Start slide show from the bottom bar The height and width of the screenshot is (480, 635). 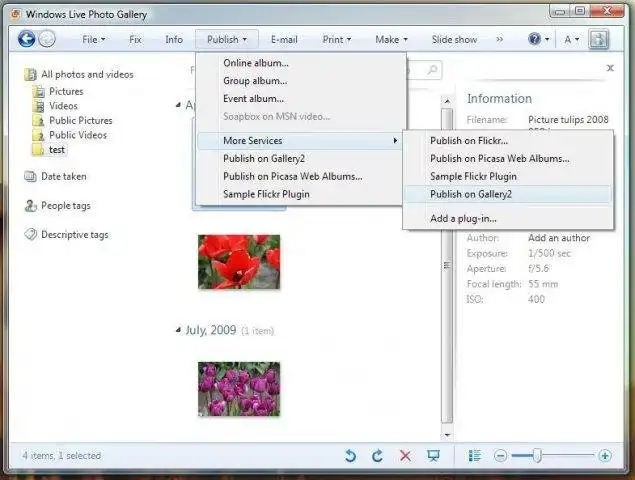pyautogui.click(x=433, y=456)
